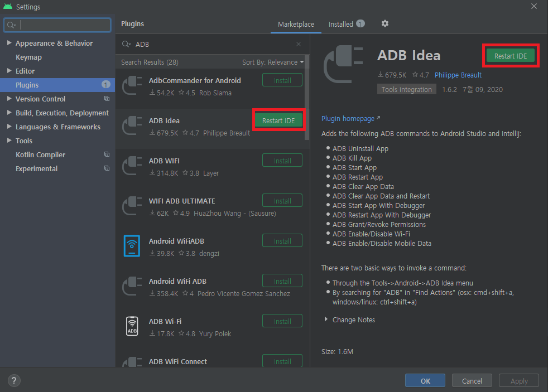Select ADB WiFi Connect plugin name

(x=178, y=362)
